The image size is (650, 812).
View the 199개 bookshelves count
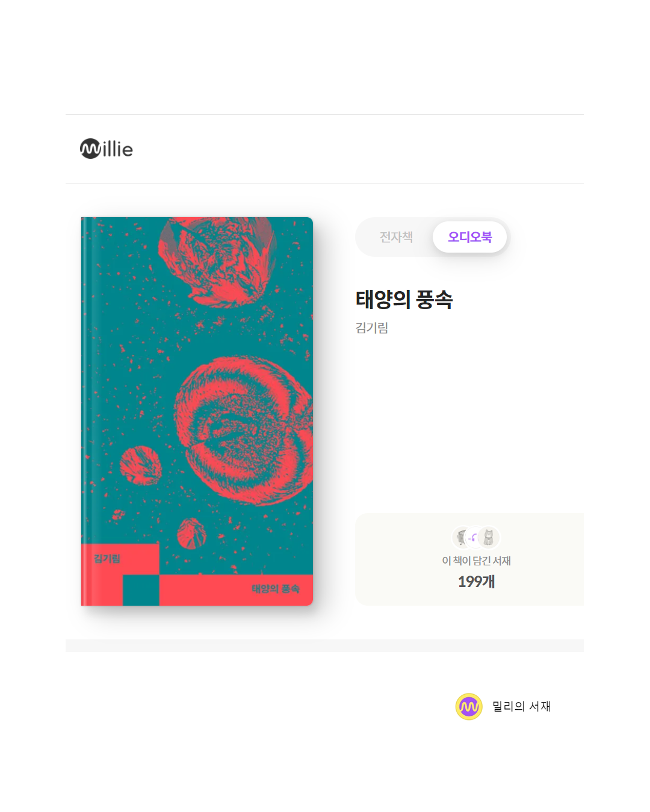tap(476, 582)
